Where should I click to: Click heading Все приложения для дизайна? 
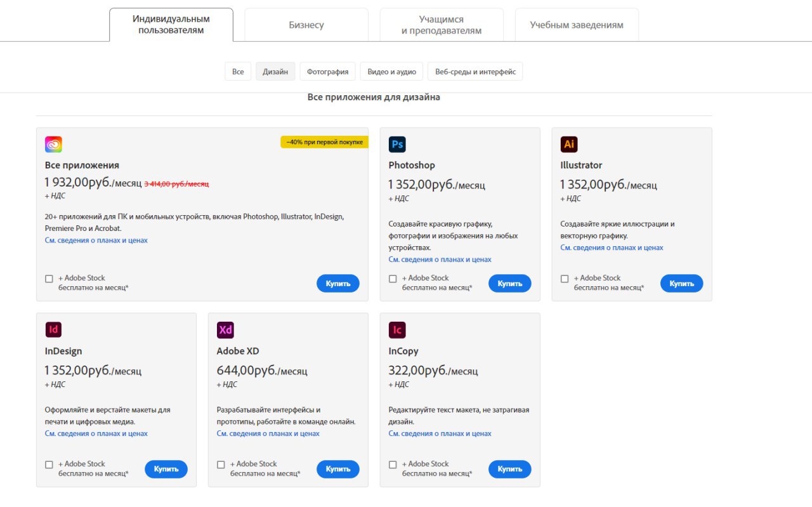tap(374, 98)
